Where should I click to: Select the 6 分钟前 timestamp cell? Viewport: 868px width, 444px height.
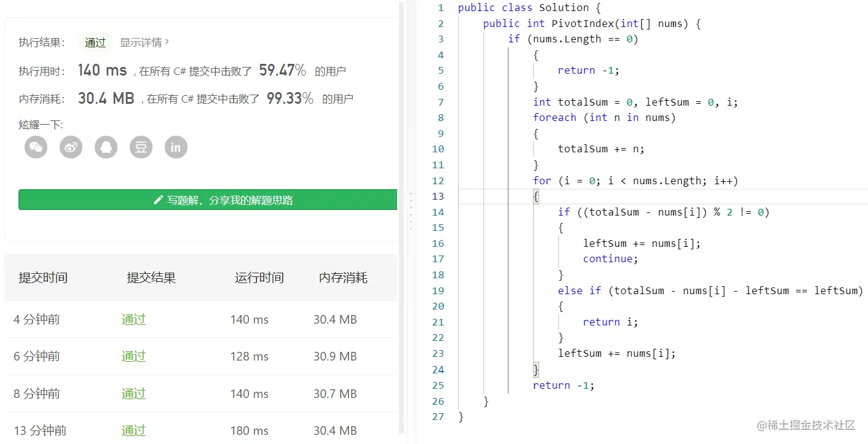pos(37,356)
